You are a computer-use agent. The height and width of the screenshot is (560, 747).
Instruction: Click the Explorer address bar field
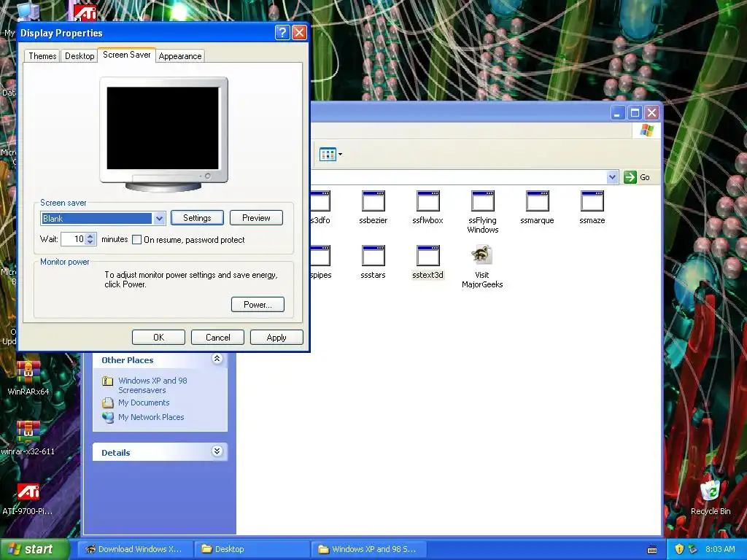pos(458,177)
